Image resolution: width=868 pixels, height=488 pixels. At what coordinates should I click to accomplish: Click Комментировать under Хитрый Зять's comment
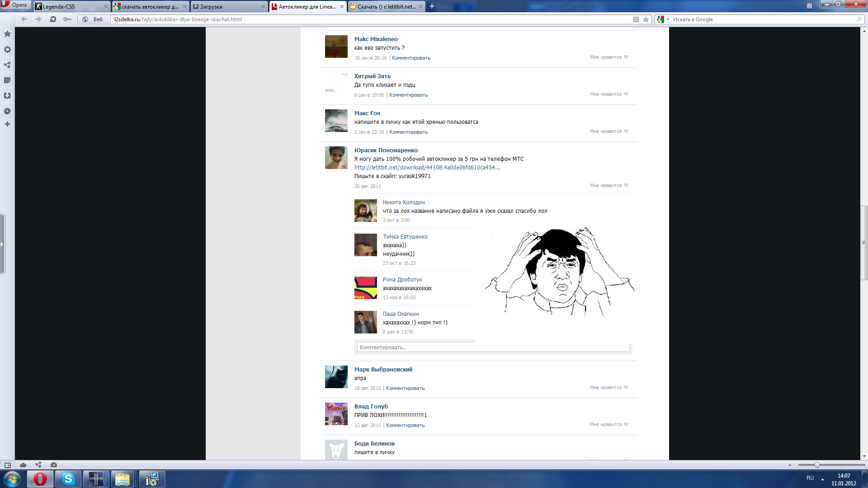click(408, 95)
